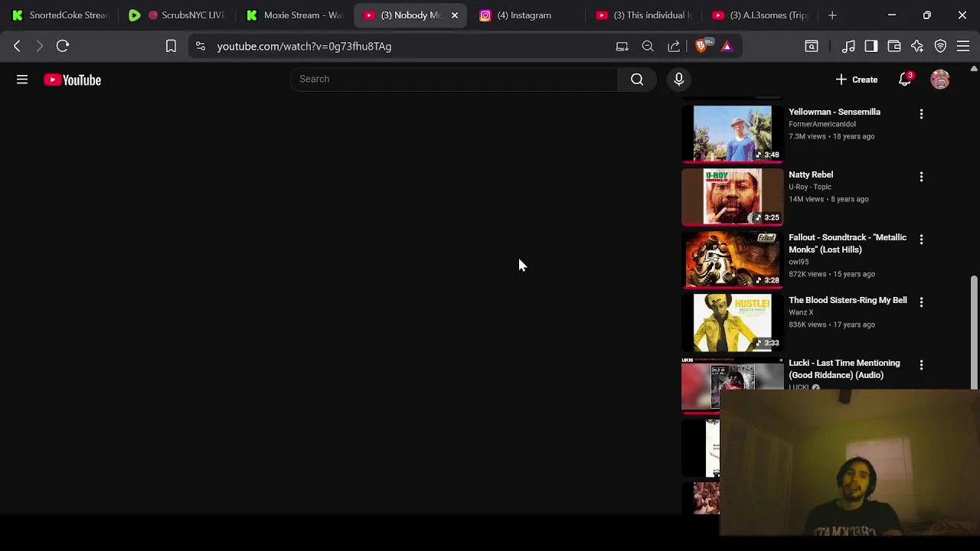Click the address bar URL
The image size is (980, 551).
pos(304,46)
